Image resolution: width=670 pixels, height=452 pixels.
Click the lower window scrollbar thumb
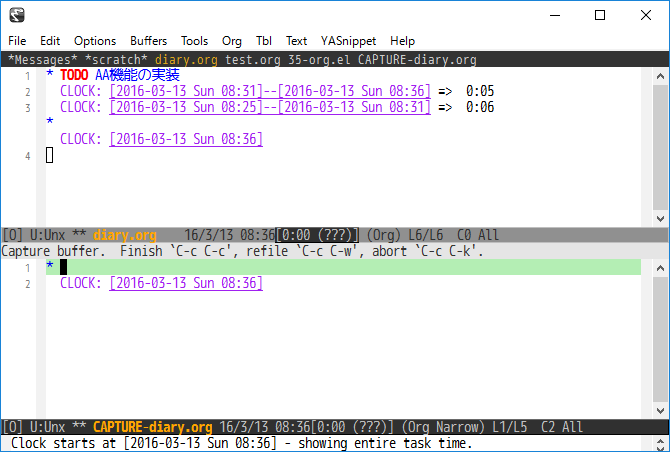[661, 340]
